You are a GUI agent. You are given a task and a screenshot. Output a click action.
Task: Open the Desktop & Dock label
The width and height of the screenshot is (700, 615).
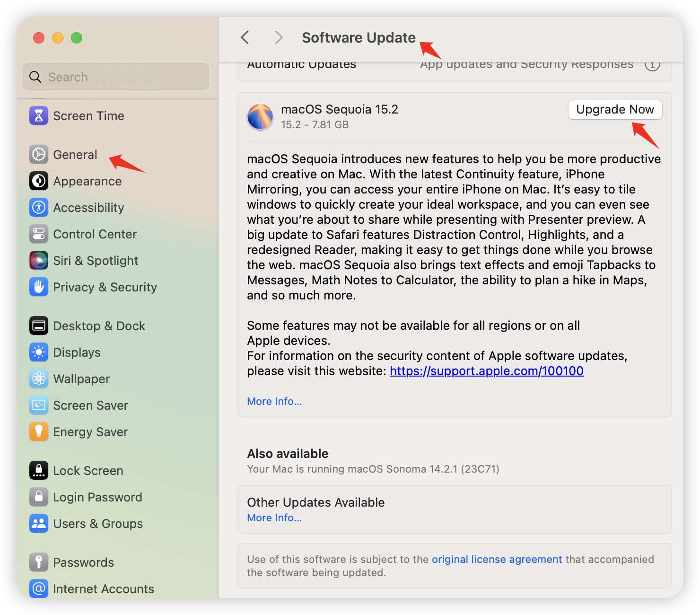coord(99,326)
